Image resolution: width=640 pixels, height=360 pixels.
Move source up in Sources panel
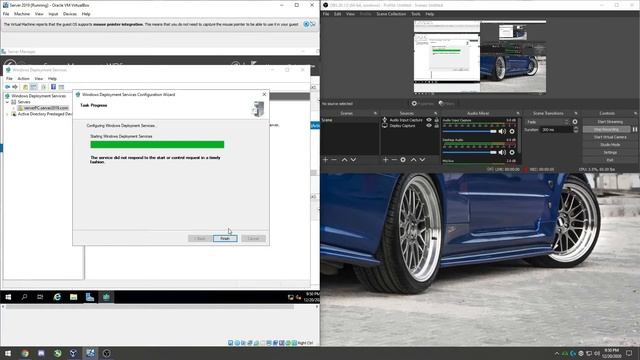413,160
